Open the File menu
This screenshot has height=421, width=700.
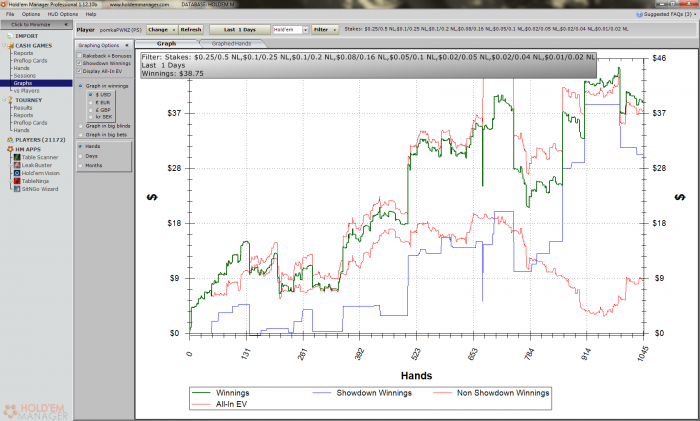click(x=10, y=14)
